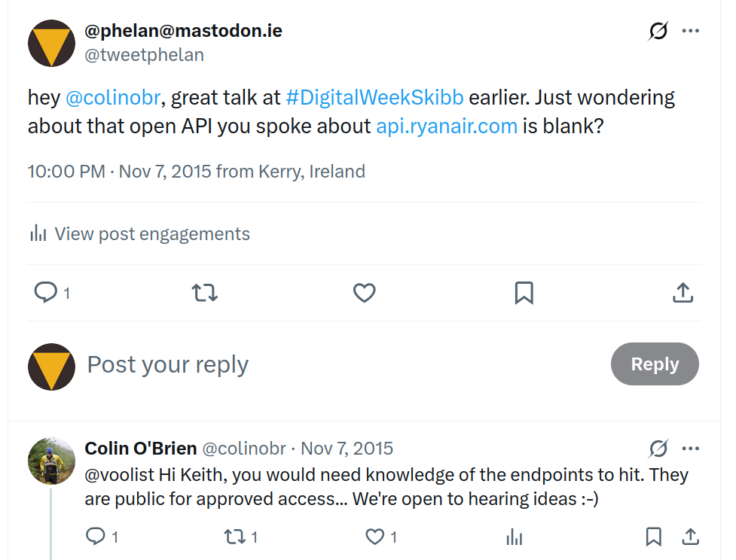Open the api.ryanair.com link
The image size is (736, 560).
pos(447,125)
